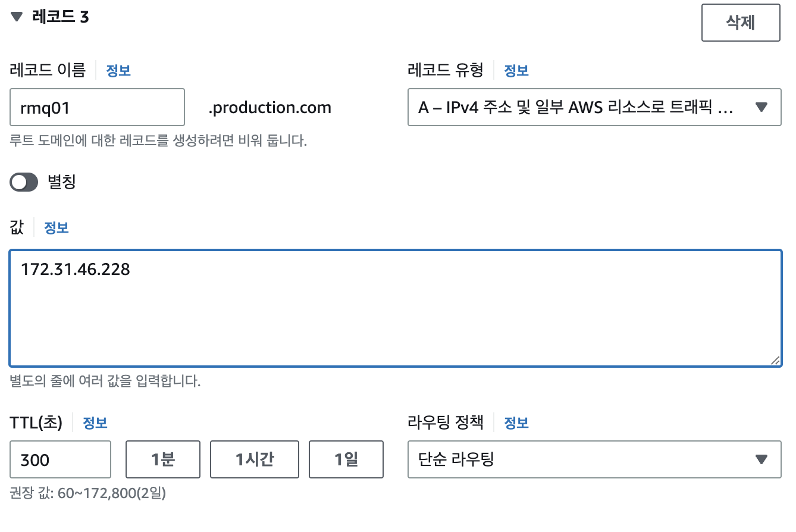796x532 pixels.
Task: Click the textarea resize handle corner
Action: coord(775,360)
